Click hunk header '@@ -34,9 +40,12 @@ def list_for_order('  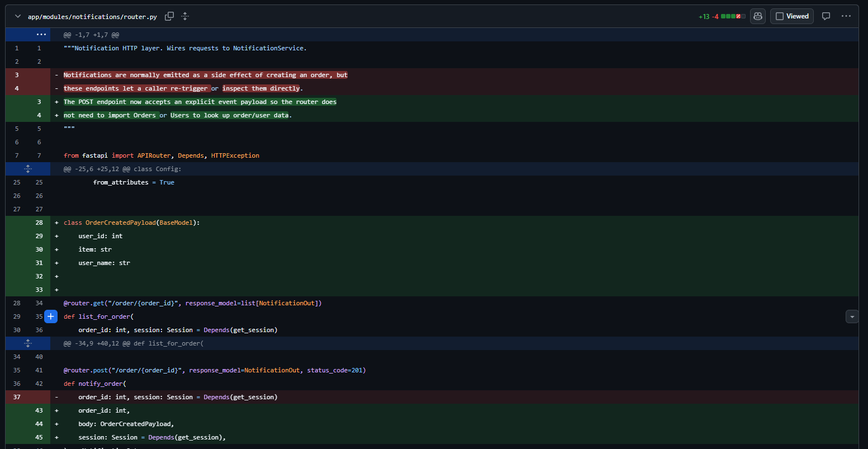tap(134, 343)
